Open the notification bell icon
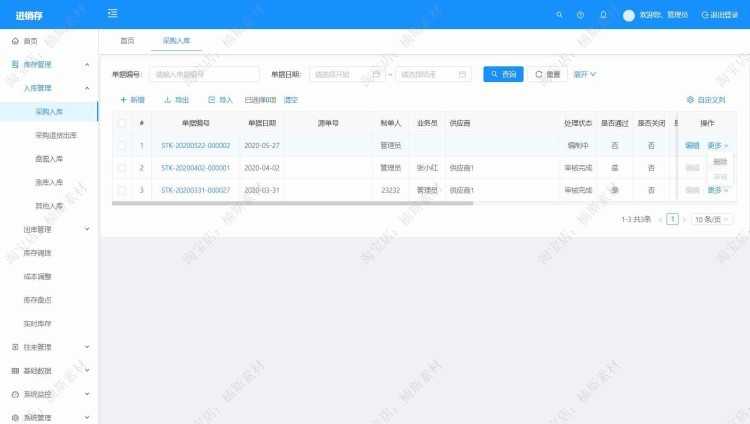 click(x=603, y=15)
